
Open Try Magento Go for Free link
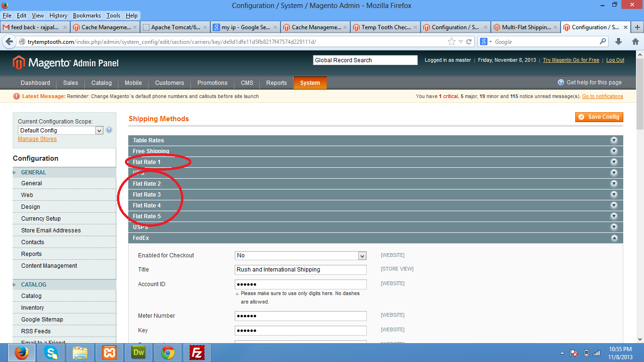[571, 60]
